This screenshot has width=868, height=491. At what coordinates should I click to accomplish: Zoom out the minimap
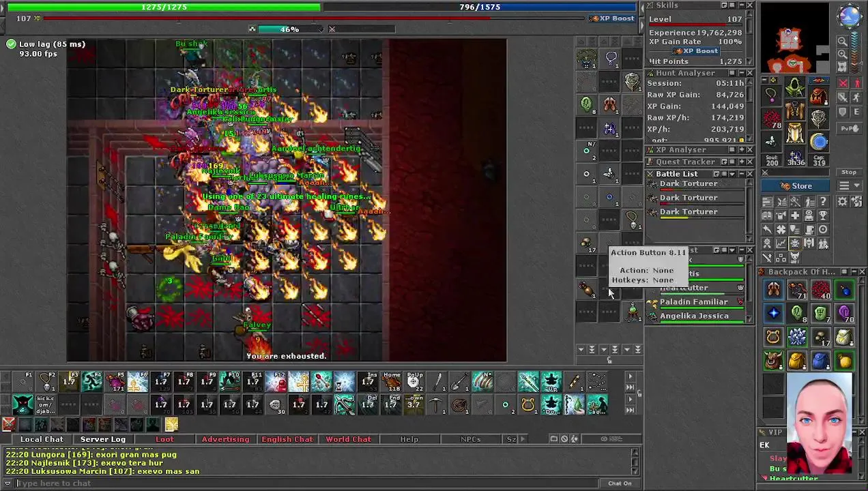pyautogui.click(x=843, y=42)
